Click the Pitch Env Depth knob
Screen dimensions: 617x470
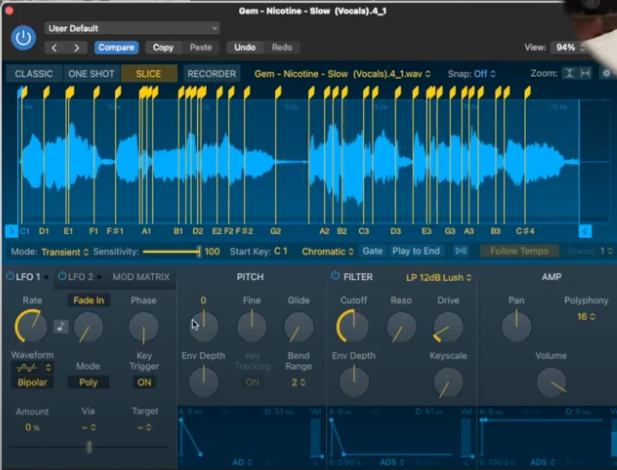point(203,382)
